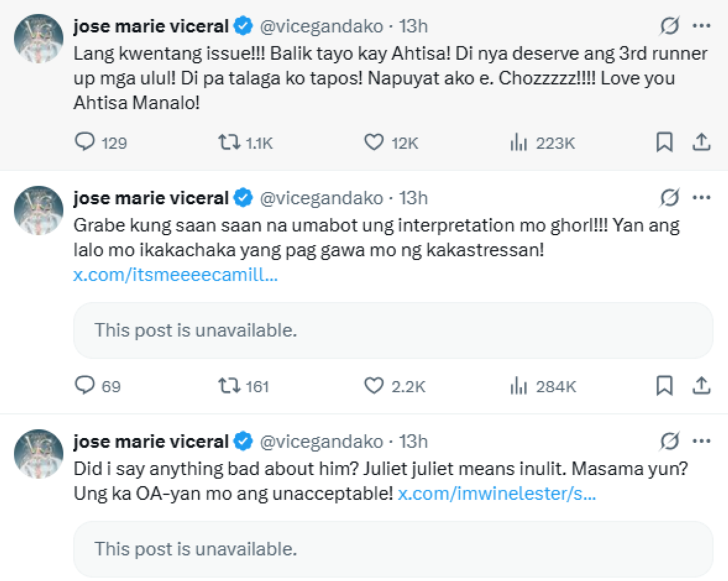Open more options on second post
The width and height of the screenshot is (728, 581).
pos(701,198)
